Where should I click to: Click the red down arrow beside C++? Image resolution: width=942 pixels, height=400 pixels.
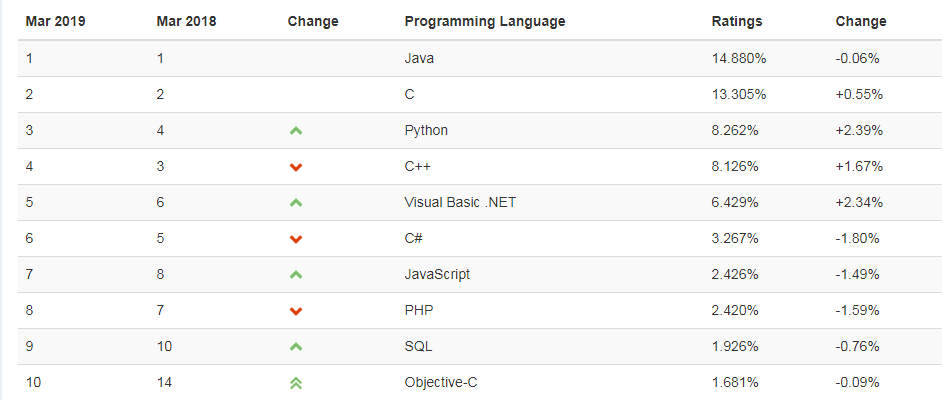click(296, 167)
